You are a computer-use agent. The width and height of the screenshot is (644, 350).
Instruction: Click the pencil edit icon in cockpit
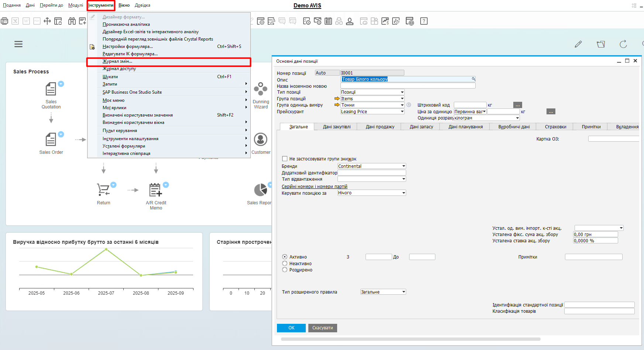point(578,44)
